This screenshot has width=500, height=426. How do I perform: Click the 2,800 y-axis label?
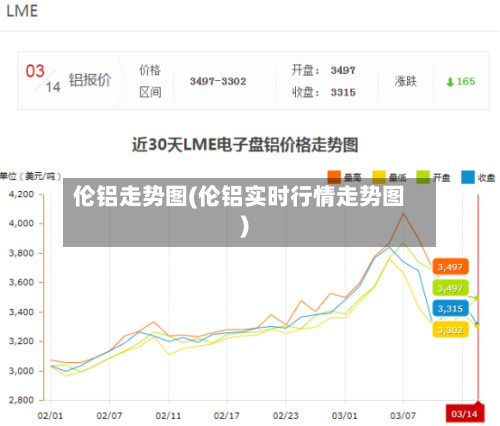pyautogui.click(x=22, y=400)
